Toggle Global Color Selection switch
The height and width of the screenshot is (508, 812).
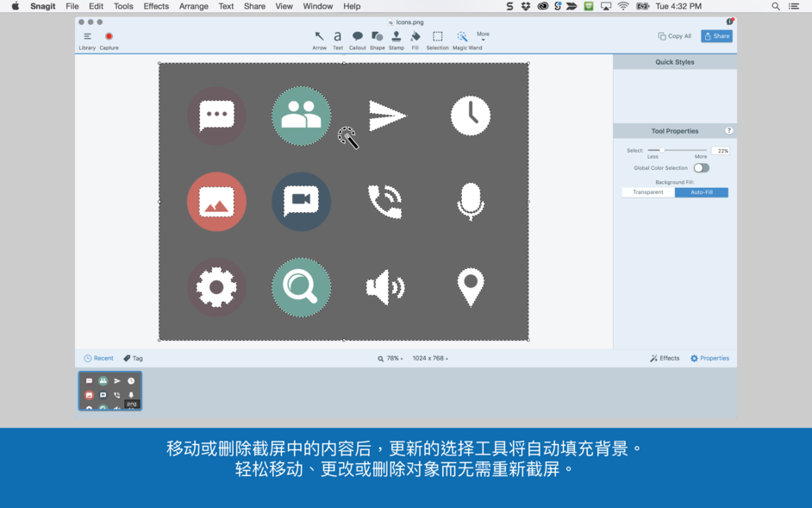[x=701, y=168]
